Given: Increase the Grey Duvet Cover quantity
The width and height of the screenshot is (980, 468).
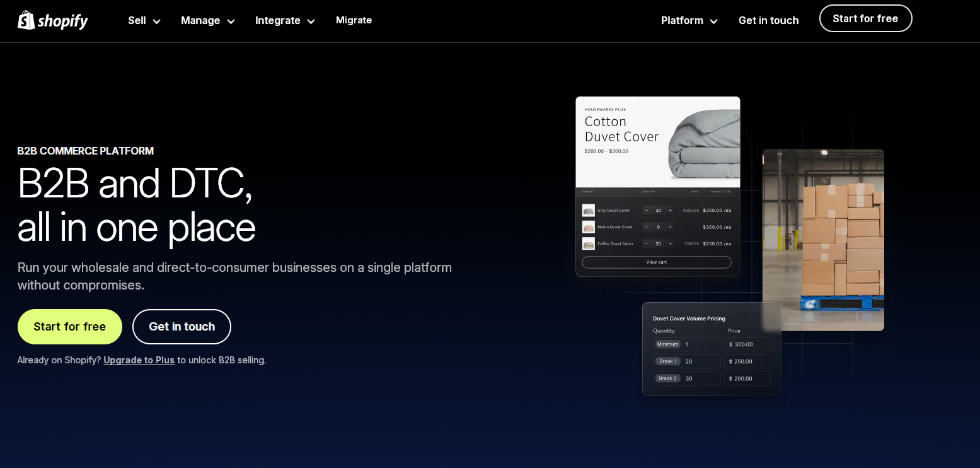Looking at the screenshot, I should coord(670,211).
